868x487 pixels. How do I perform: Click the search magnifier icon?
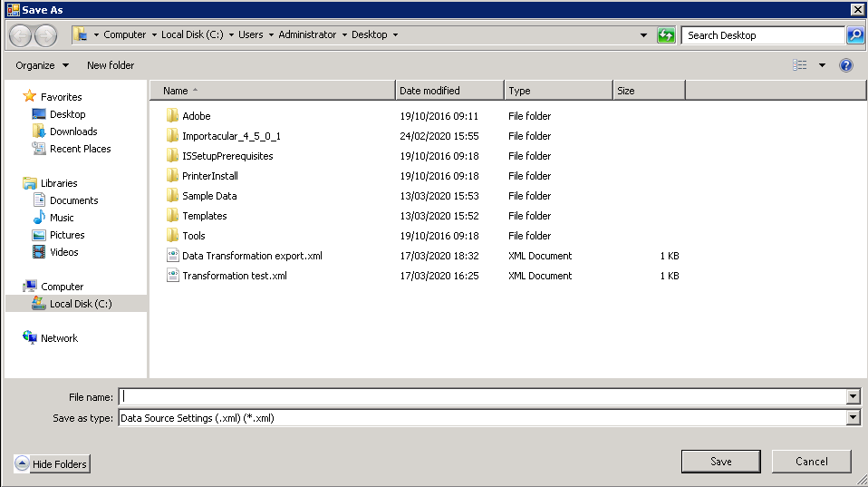pos(854,34)
